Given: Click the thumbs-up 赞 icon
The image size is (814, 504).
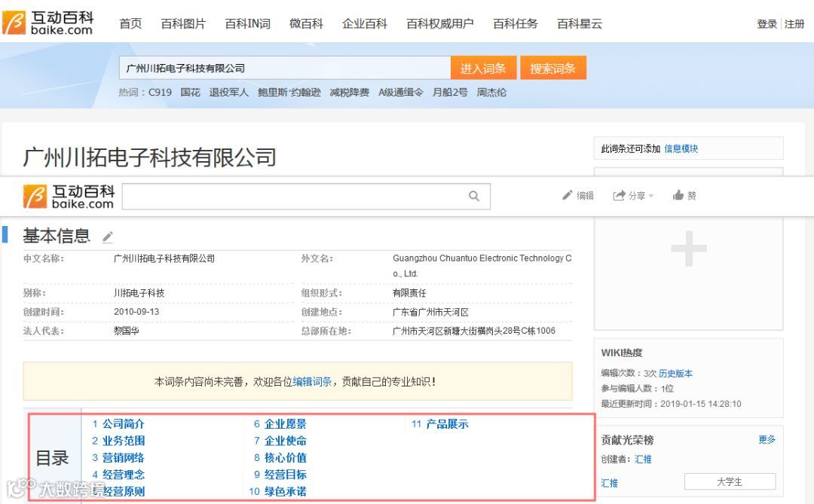Looking at the screenshot, I should (678, 195).
